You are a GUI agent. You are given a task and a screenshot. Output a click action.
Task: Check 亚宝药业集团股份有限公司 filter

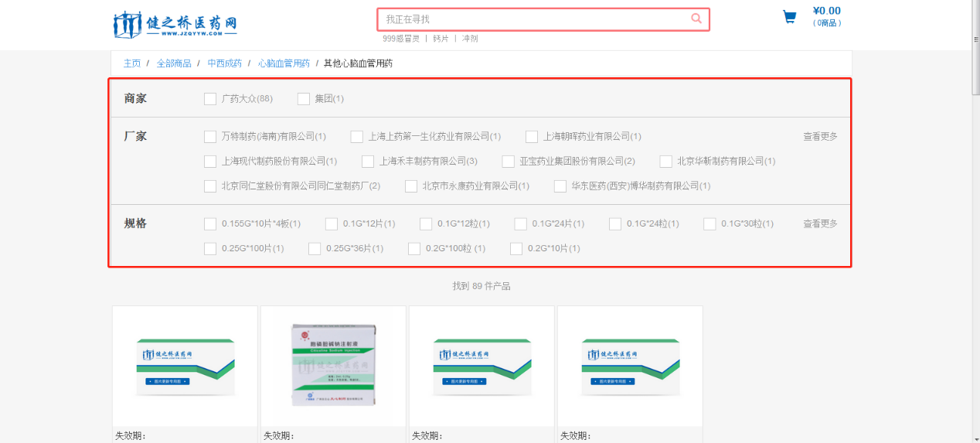[508, 162]
